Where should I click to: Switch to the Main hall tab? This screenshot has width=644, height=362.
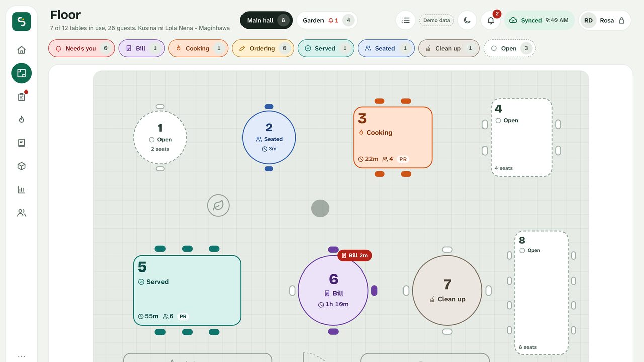[266, 20]
